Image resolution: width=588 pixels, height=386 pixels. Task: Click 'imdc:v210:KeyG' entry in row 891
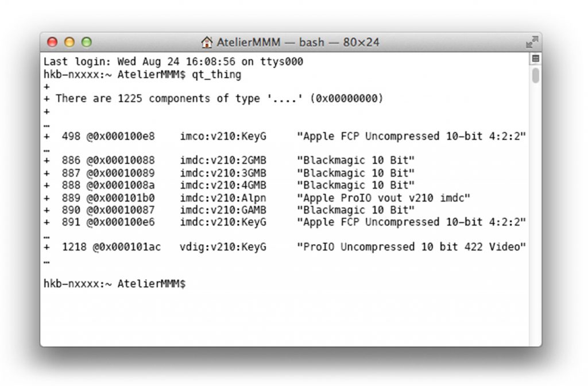223,222
